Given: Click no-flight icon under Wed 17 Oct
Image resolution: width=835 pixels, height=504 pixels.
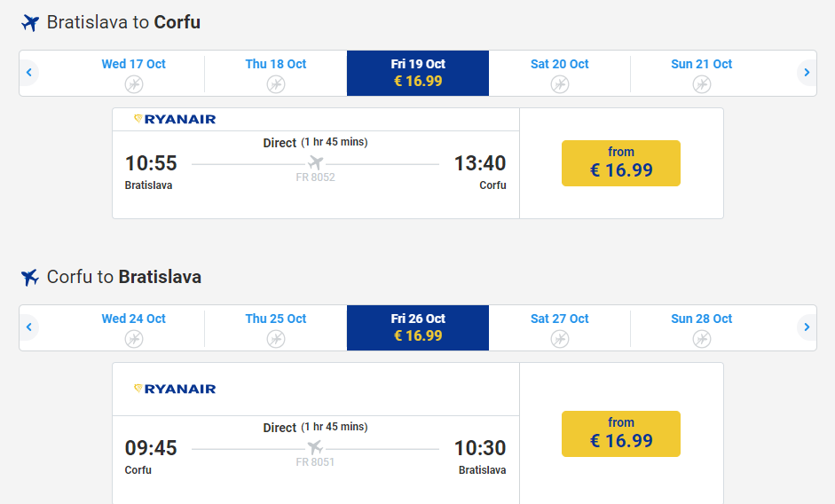Looking at the screenshot, I should tap(134, 84).
